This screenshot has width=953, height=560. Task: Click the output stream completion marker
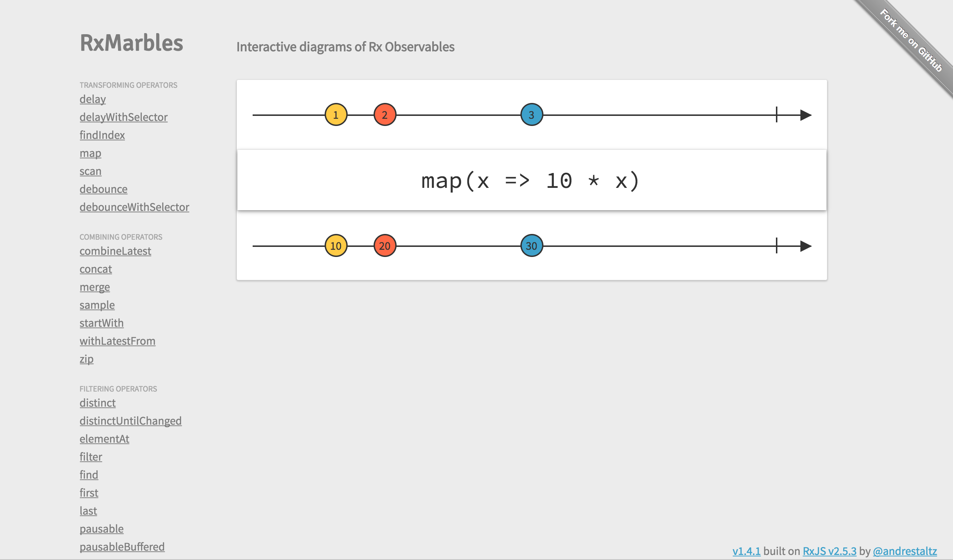click(776, 246)
